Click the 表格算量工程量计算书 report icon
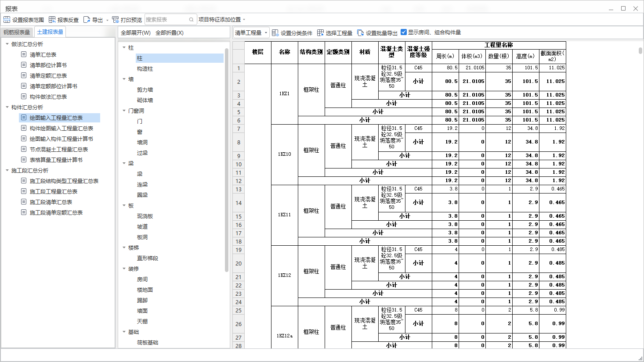 [24, 160]
